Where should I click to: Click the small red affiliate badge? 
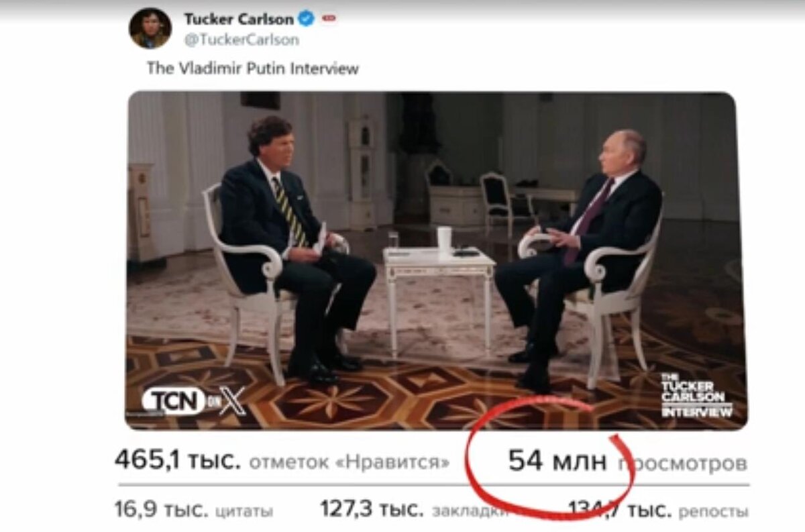[329, 19]
